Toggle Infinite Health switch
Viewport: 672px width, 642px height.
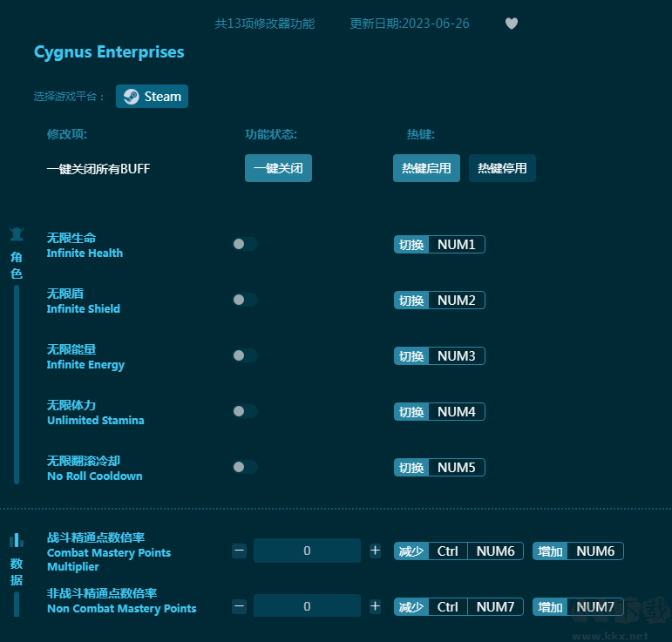coord(245,244)
